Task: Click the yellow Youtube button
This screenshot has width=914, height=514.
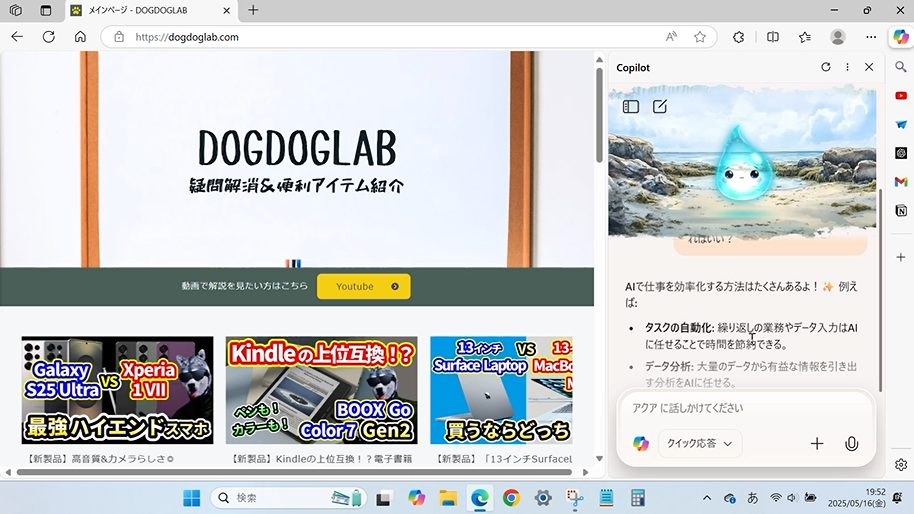Action: 363,287
